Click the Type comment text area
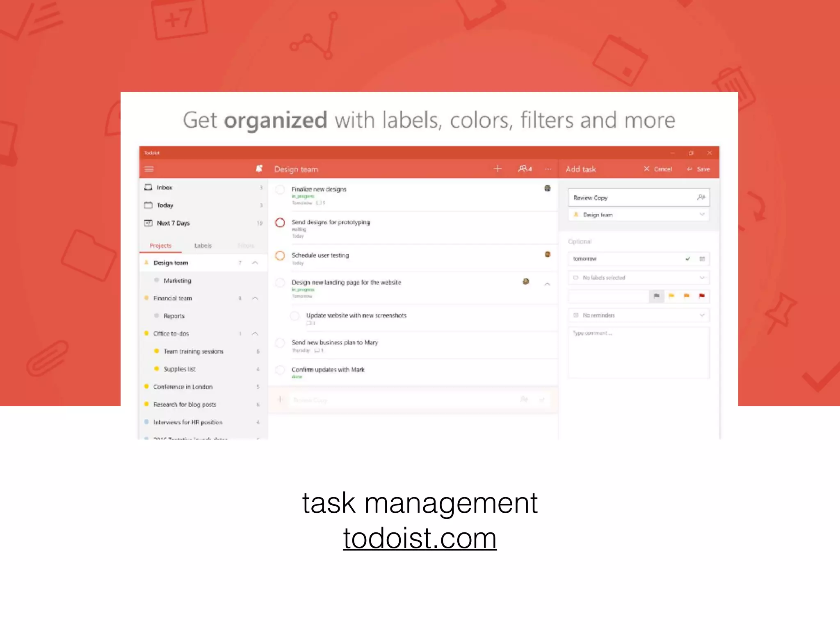The width and height of the screenshot is (840, 630). (639, 352)
